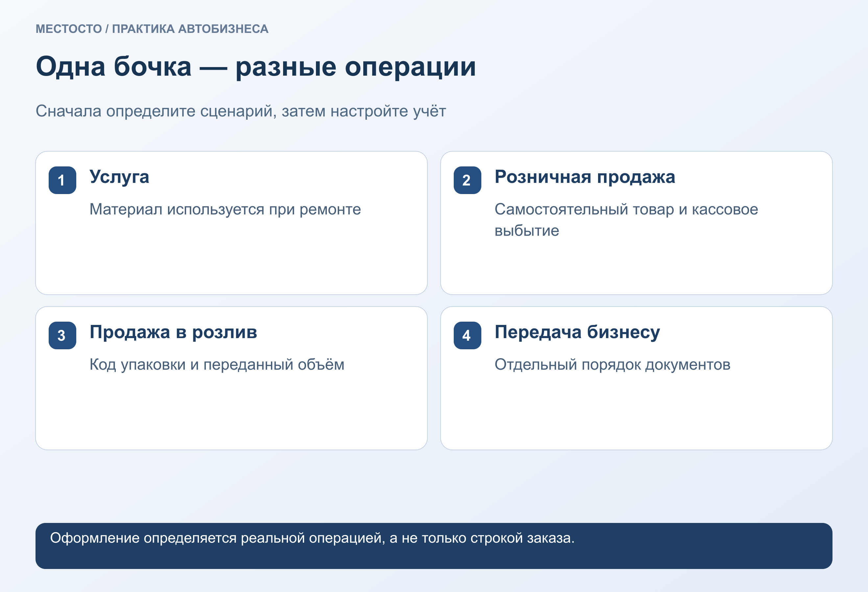This screenshot has height=592, width=868.
Task: Click text 'Самостоятельный товар и кассовое выбытие'
Action: (626, 220)
